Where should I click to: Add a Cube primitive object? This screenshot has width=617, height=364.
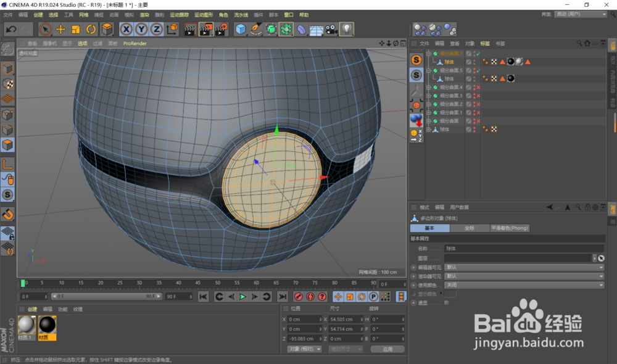(x=241, y=29)
